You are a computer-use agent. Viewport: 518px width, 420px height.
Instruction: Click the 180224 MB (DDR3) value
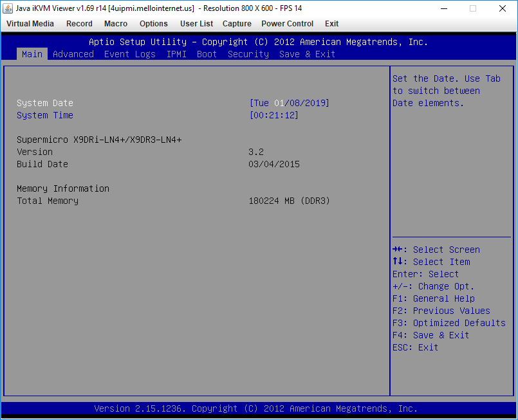[x=289, y=201]
